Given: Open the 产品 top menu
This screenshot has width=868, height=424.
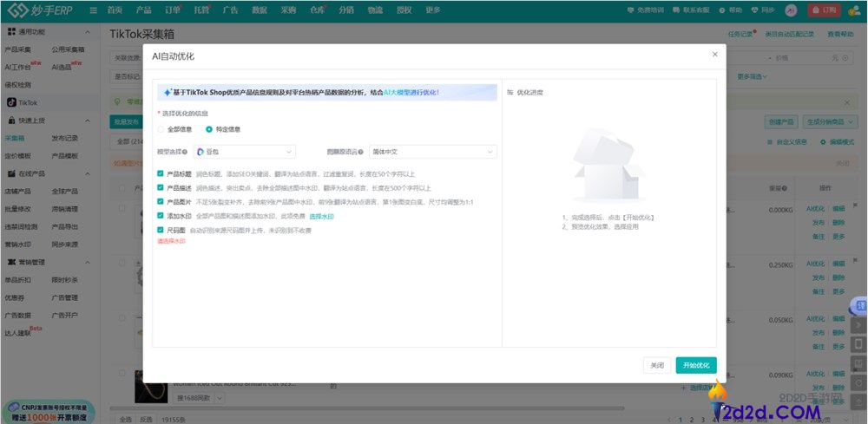Looking at the screenshot, I should coord(143,10).
